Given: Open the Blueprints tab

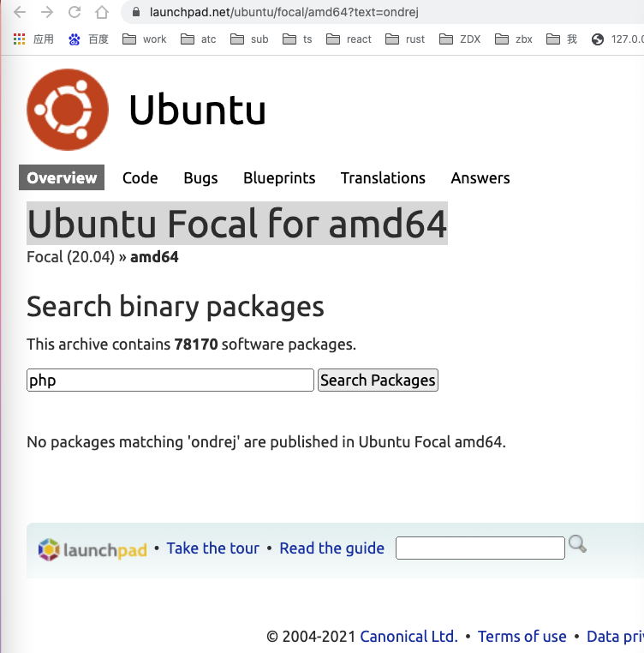Looking at the screenshot, I should pyautogui.click(x=279, y=178).
